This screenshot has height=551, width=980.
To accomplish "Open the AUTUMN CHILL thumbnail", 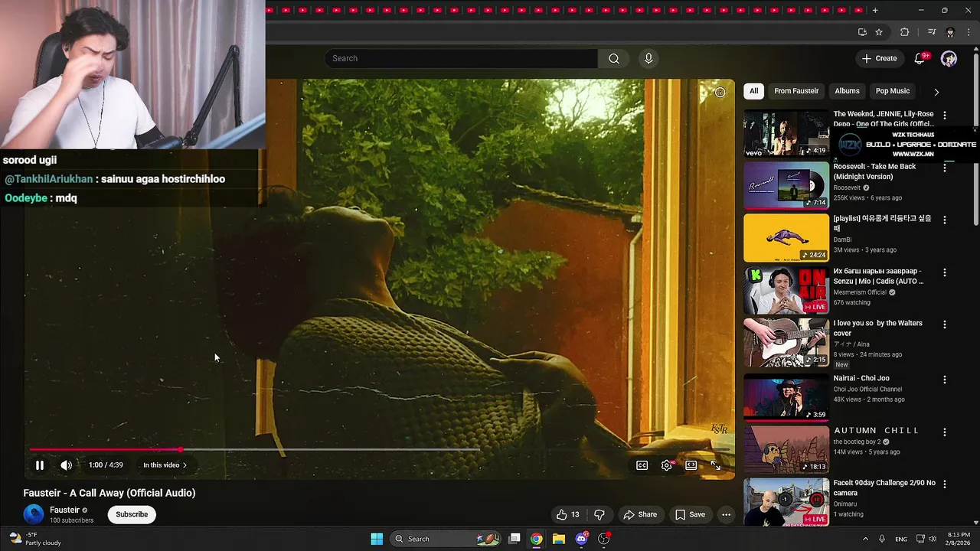I will (786, 449).
